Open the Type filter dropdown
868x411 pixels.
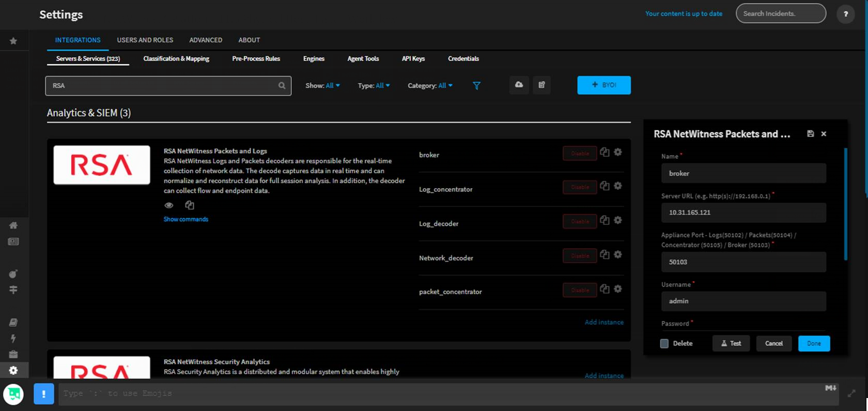374,86
